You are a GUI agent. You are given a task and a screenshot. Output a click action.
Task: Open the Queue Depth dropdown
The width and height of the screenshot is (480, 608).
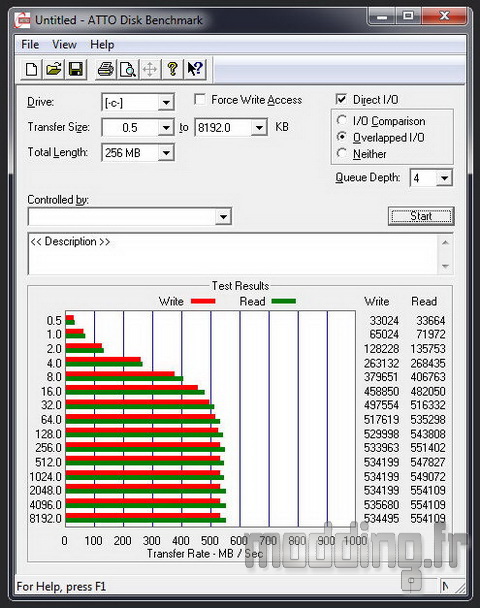click(444, 178)
